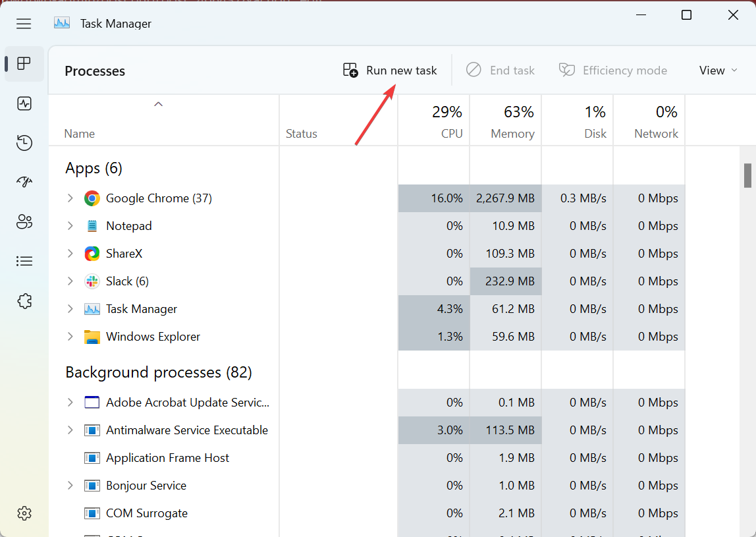Expand the Slack process group
The image size is (756, 537).
click(70, 281)
